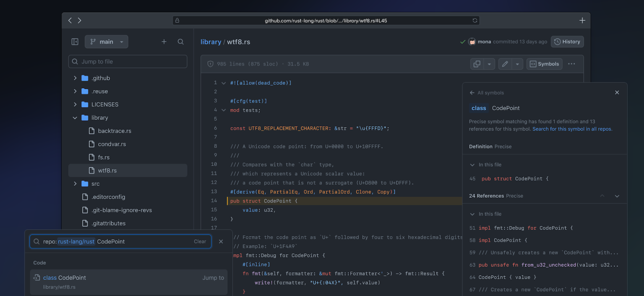This screenshot has width=644, height=296.
Task: Collapse the library folder
Action: click(x=75, y=117)
